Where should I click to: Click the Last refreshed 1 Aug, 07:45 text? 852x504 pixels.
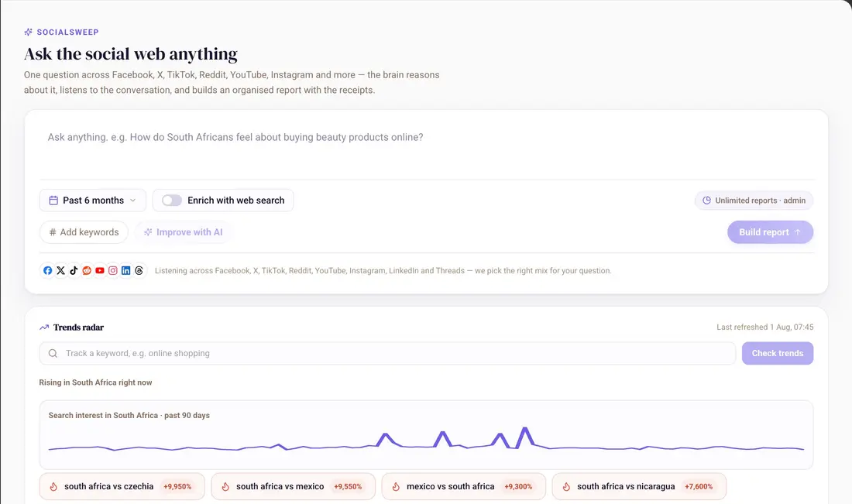click(x=765, y=327)
